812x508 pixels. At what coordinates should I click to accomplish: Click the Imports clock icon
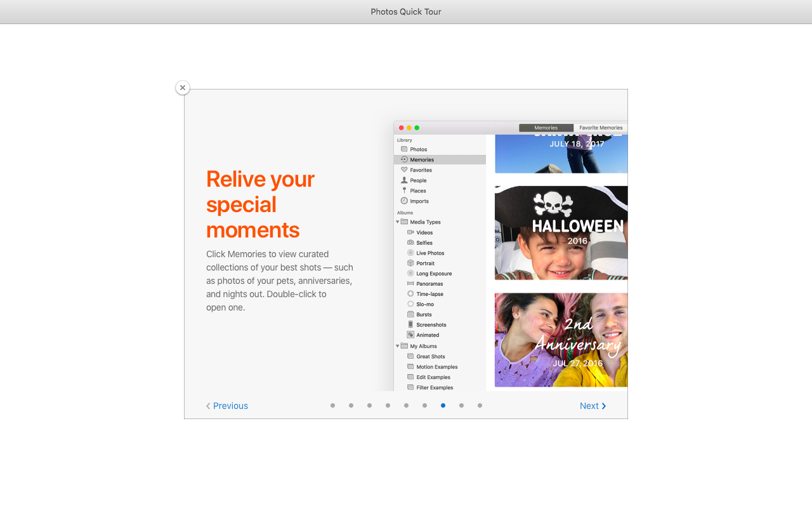(404, 201)
